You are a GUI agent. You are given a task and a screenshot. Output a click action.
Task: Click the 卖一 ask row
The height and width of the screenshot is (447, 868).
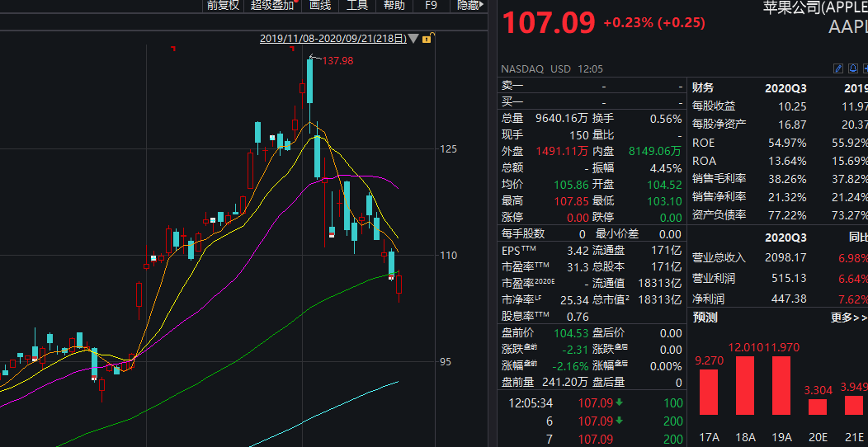[x=592, y=87]
